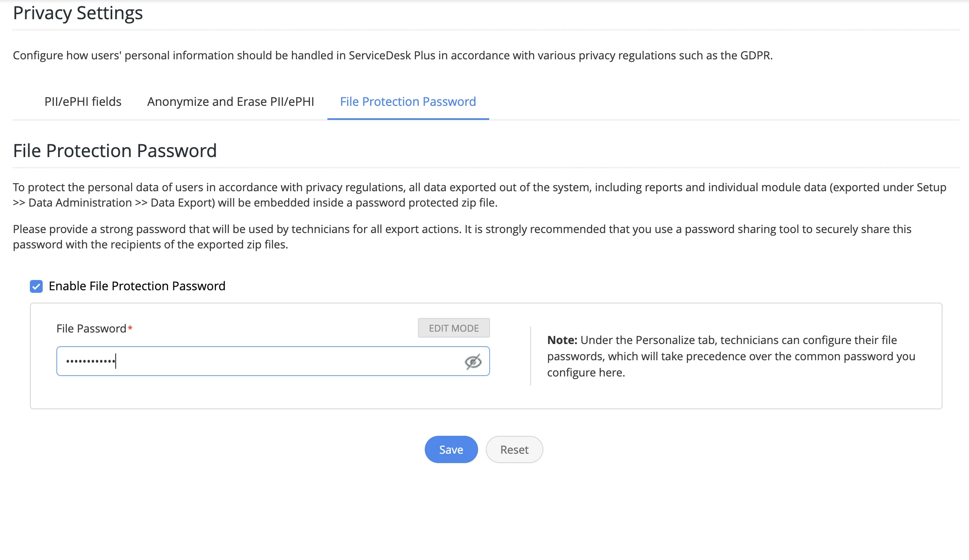
Task: Click the red required asterisk
Action: pos(130,328)
